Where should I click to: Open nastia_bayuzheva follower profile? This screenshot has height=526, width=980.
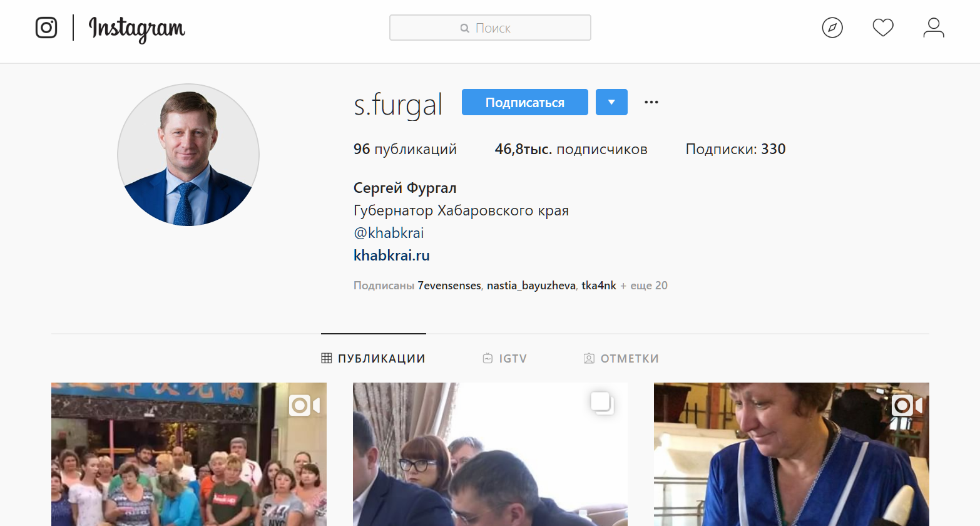click(x=531, y=286)
